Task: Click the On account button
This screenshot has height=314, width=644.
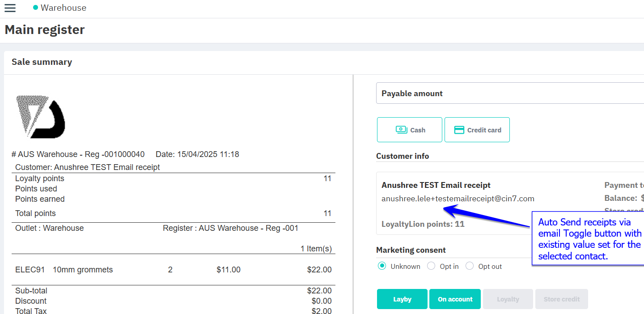Action: point(455,299)
